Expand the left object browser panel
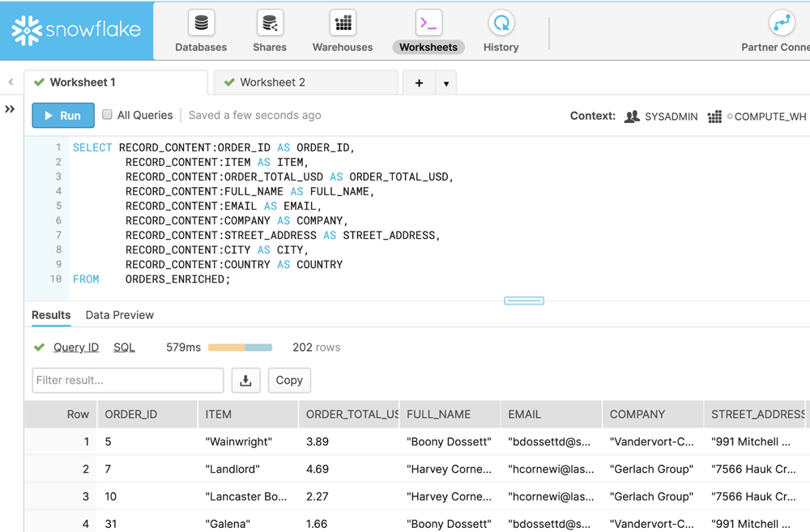 pyautogui.click(x=10, y=109)
